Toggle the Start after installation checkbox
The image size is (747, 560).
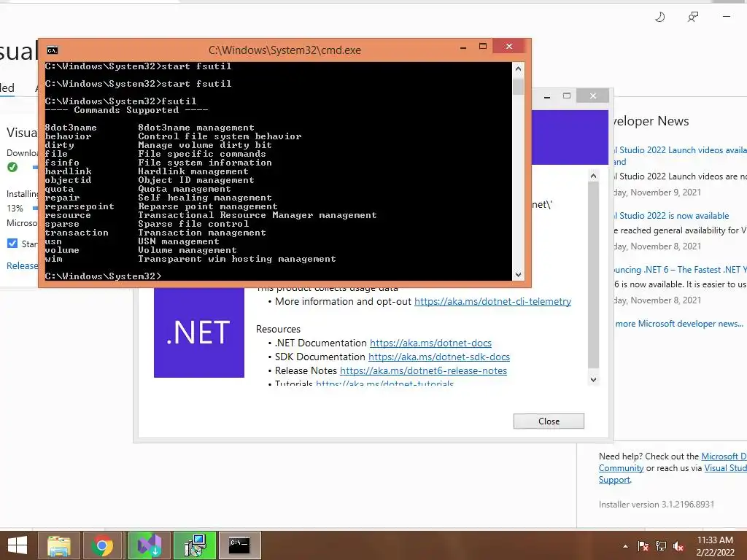pyautogui.click(x=12, y=244)
